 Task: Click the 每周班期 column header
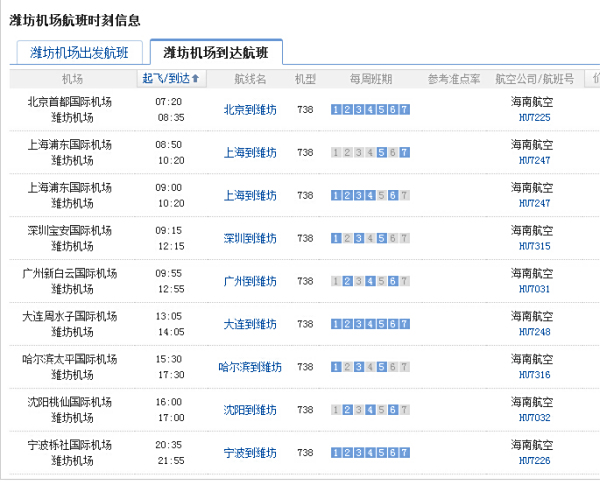tap(370, 78)
